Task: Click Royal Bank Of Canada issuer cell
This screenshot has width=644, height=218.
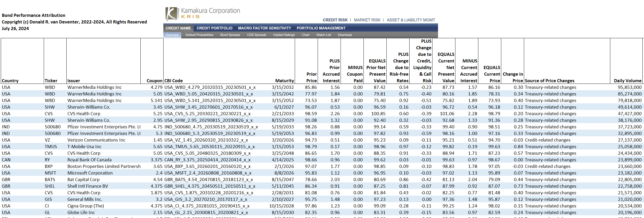Action: (x=90, y=160)
